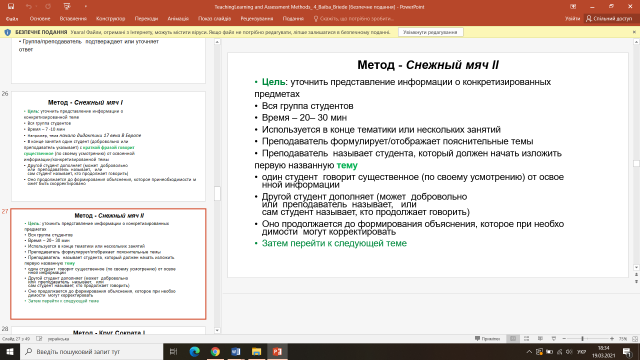Open Task View on taskbar
The width and height of the screenshot is (640, 360).
(173, 351)
